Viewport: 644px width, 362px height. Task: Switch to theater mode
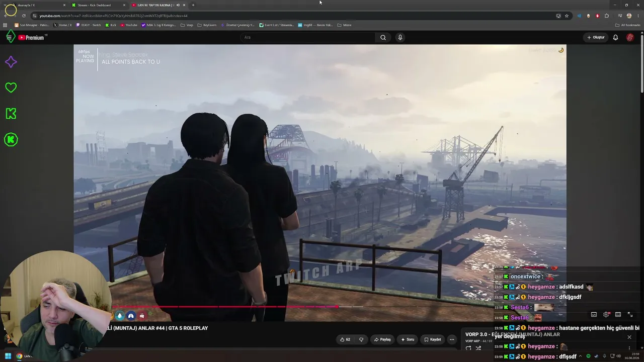[618, 315]
